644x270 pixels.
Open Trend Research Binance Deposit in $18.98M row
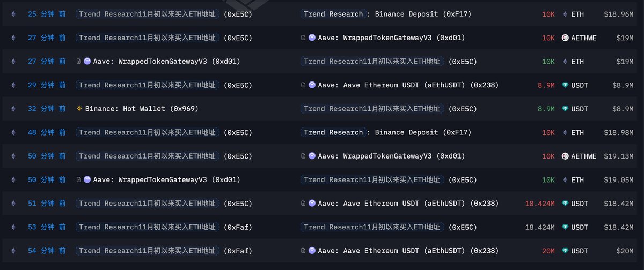pyautogui.click(x=387, y=132)
